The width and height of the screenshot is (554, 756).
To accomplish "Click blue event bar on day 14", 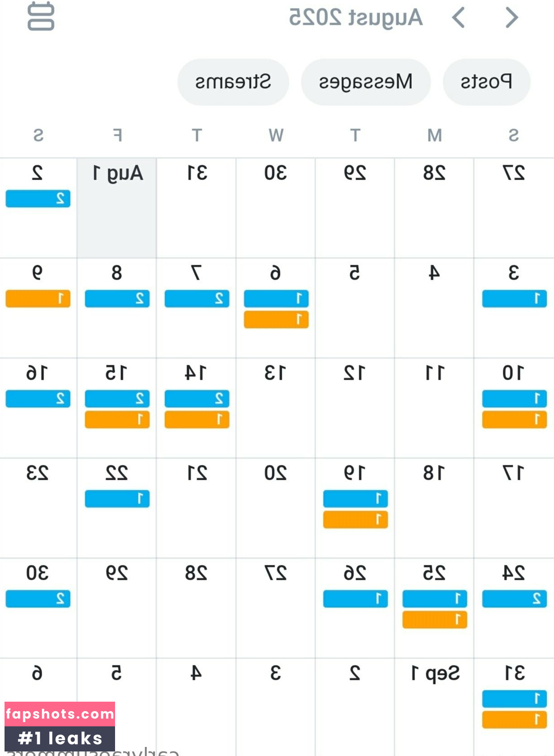I will (197, 399).
